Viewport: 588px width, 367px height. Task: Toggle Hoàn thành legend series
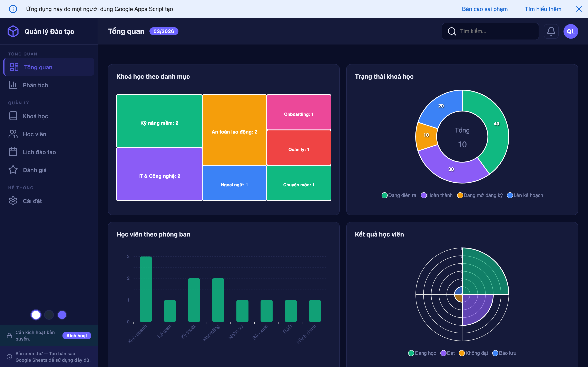pos(437,195)
